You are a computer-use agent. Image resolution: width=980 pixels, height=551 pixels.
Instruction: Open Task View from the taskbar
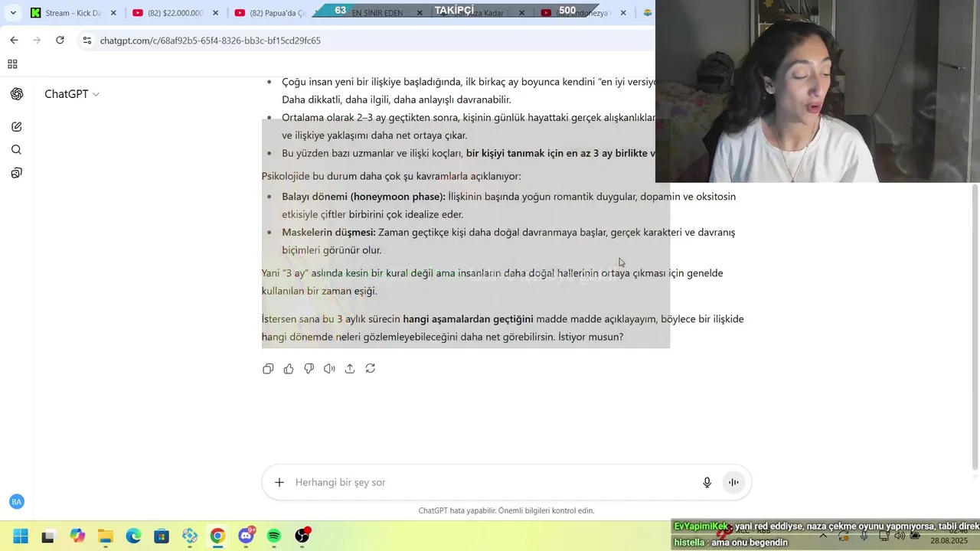tap(48, 536)
